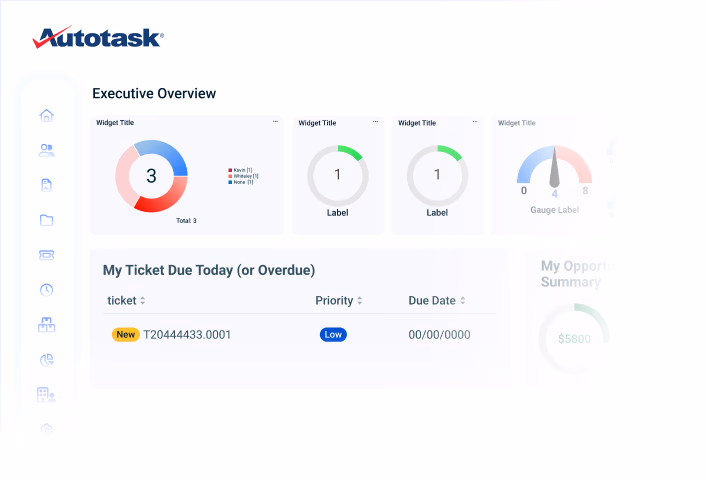
Task: Sort by the Due Date column arrows
Action: [x=463, y=300]
